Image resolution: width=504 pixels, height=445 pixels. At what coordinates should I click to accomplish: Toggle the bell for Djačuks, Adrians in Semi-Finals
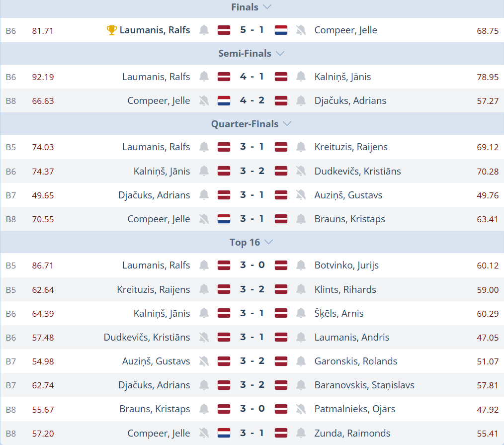click(x=301, y=101)
